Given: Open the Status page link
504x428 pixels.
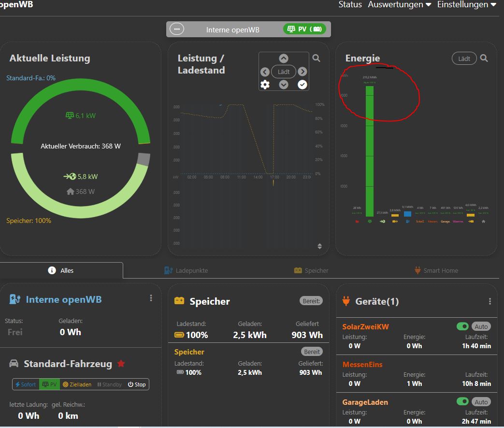Looking at the screenshot, I should (350, 5).
